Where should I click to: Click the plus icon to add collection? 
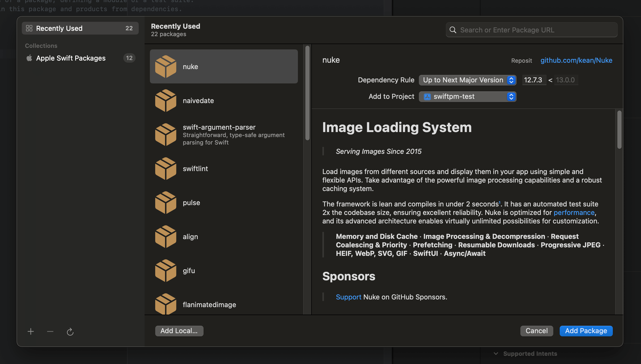[x=31, y=331]
